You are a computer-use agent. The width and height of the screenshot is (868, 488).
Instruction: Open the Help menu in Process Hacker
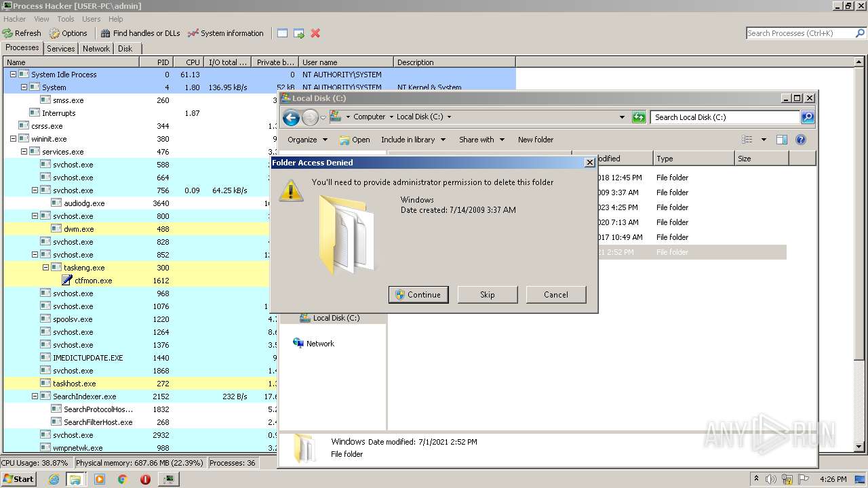coord(116,19)
